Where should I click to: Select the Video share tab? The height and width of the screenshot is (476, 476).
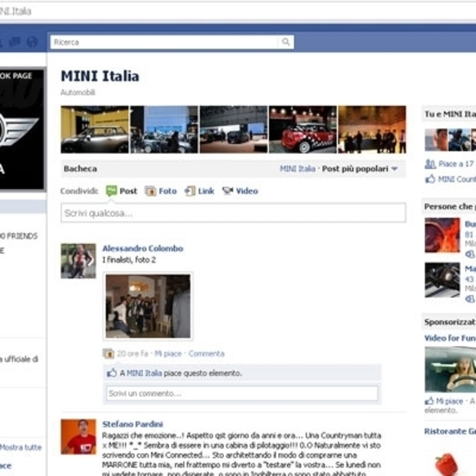pos(247,191)
